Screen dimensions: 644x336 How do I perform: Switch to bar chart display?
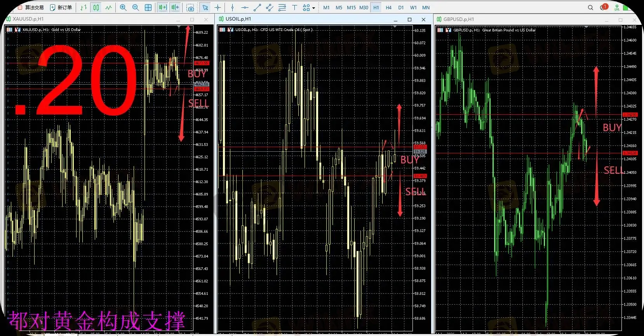[x=84, y=7]
